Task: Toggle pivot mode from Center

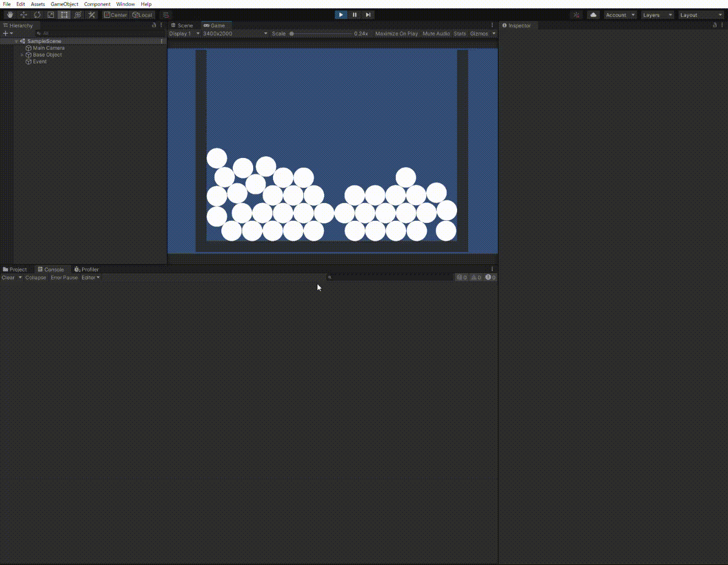Action: [x=115, y=15]
